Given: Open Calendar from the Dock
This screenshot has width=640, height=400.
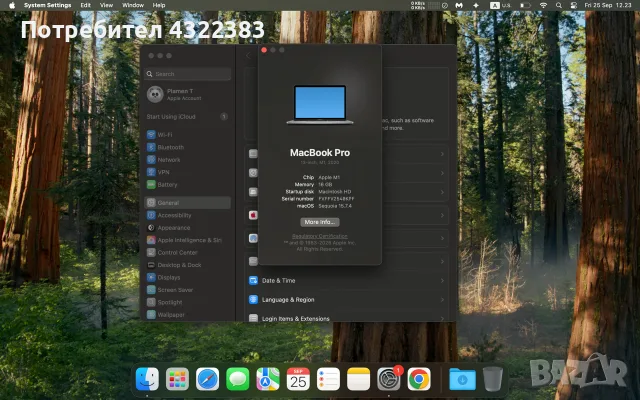Looking at the screenshot, I should [x=298, y=379].
